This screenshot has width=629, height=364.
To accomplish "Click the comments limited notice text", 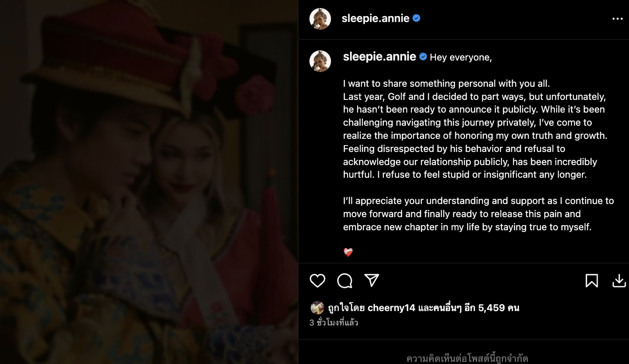I will click(467, 358).
